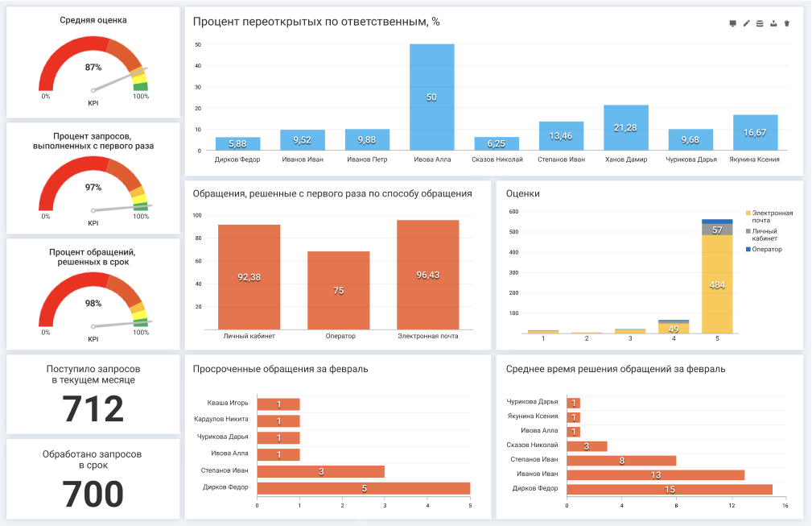
Task: Click average time bar showing 15
Action: [x=670, y=489]
